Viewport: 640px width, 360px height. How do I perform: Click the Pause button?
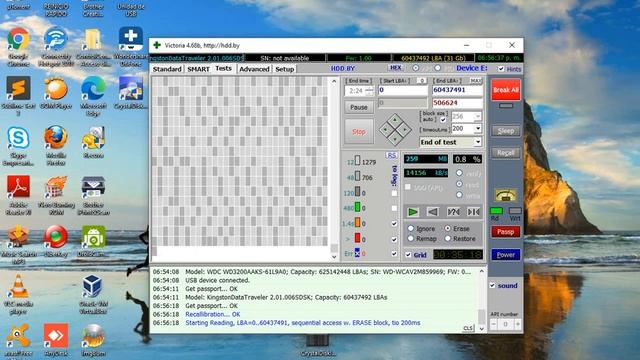pos(359,107)
